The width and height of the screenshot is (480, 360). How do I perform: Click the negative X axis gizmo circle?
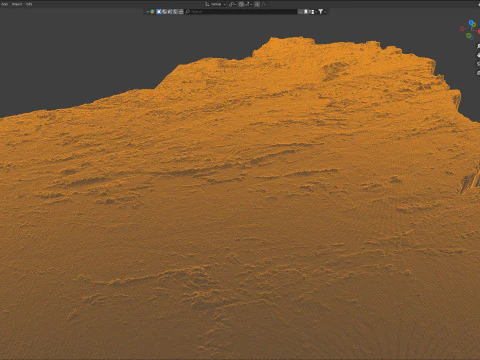pyautogui.click(x=462, y=28)
